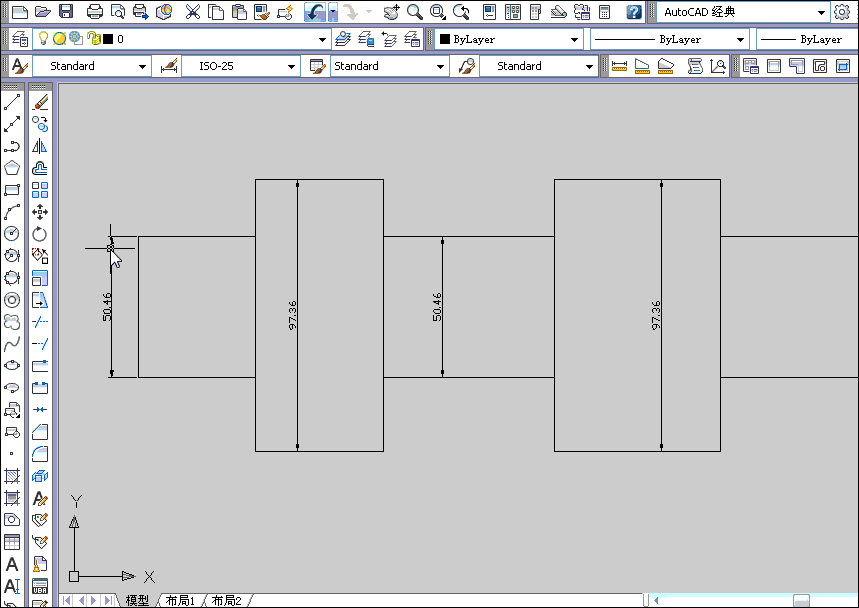Viewport: 859px width, 608px height.
Task: Open plot preview icon
Action: tap(117, 12)
